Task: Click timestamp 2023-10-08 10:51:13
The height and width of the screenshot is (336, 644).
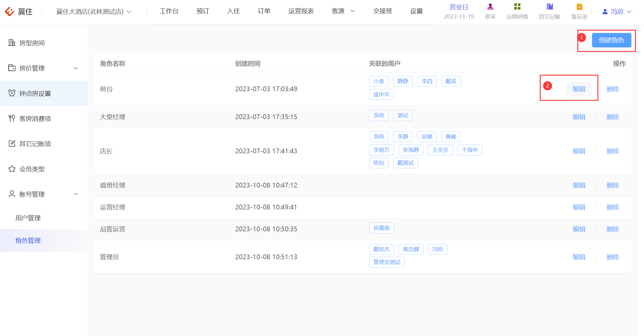Action: pyautogui.click(x=266, y=257)
